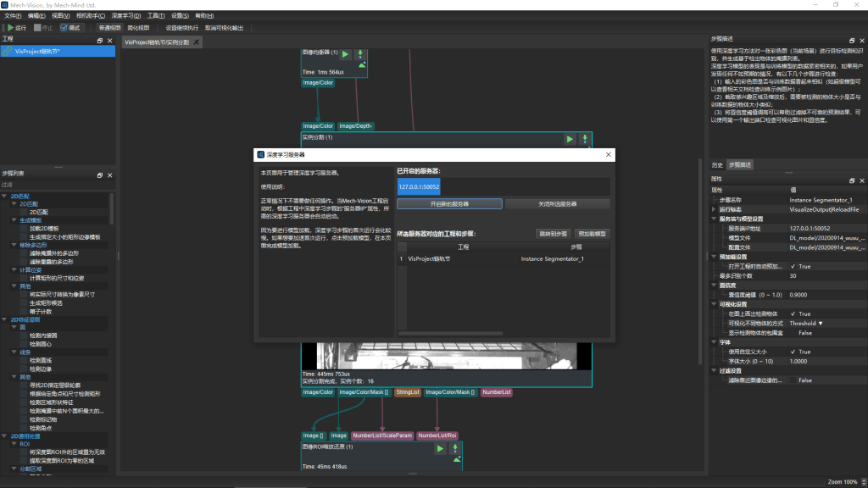Select server 127.0.0.1:50052 in the list
868x488 pixels.
pyautogui.click(x=419, y=187)
